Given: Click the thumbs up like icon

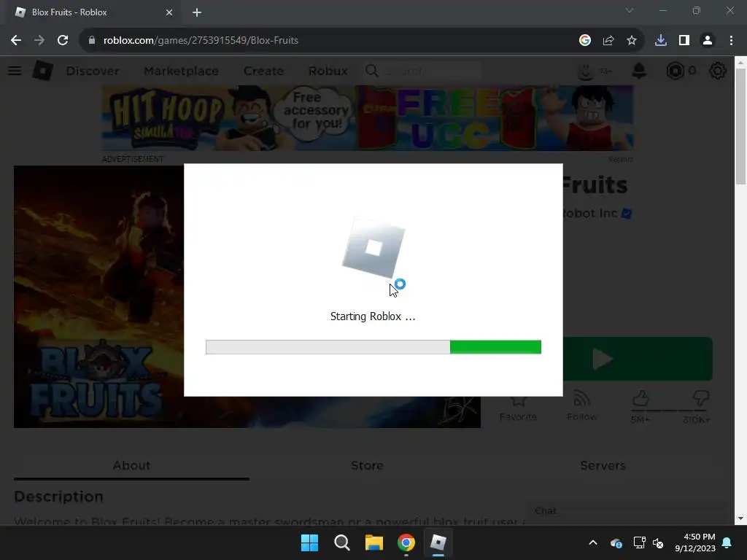Looking at the screenshot, I should point(640,398).
